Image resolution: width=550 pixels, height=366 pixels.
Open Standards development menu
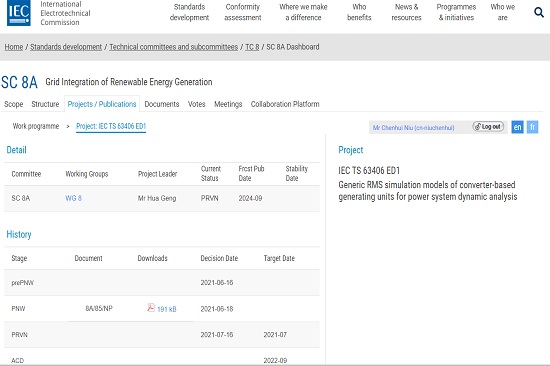(x=189, y=12)
